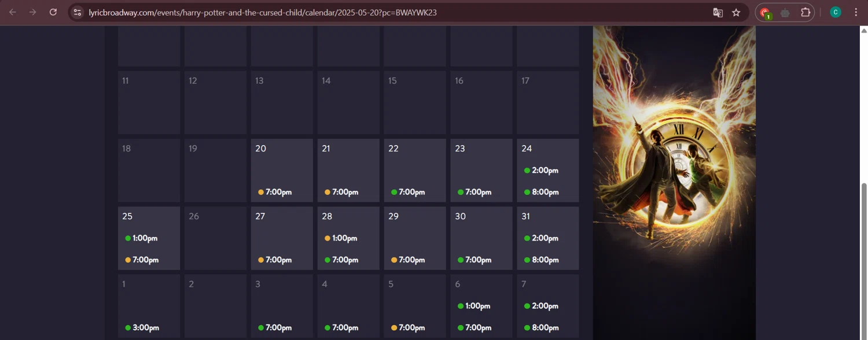
Task: Select 8:00pm show on June 7
Action: (x=541, y=328)
